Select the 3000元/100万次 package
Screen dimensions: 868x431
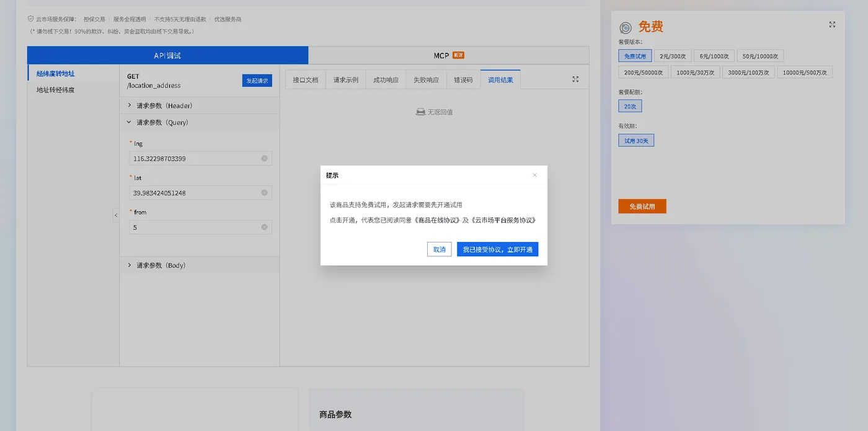[x=748, y=73]
